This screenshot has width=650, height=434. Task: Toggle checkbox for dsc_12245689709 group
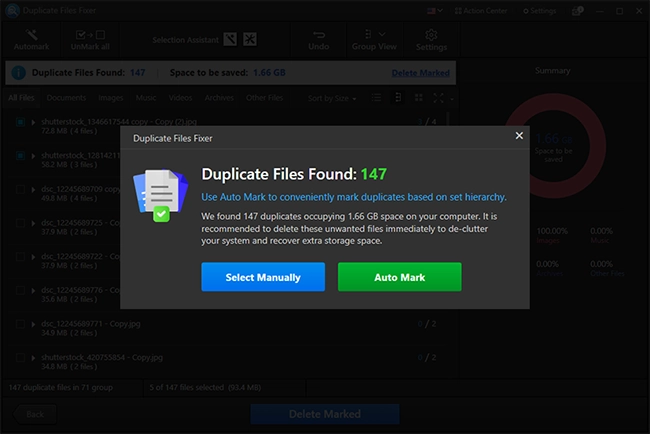(x=20, y=189)
